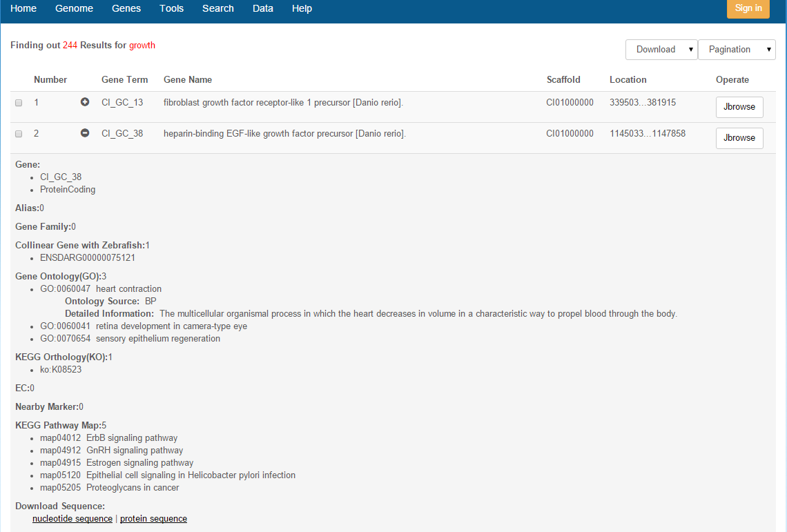Click the map04012 ErbB signaling pathway entry
Viewport: 787px width, 532px height.
tap(108, 438)
